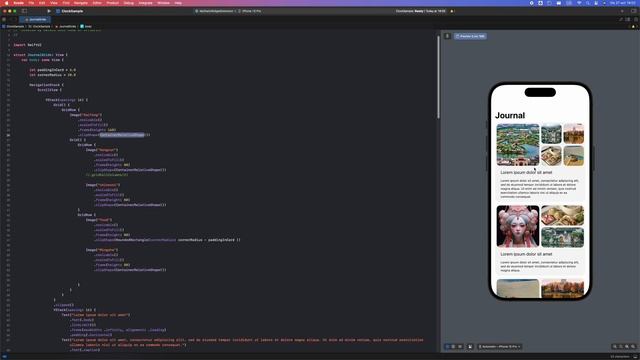Screen dimensions: 640x360
Task: Click ClockSample project in jump bar
Action: click(13, 26)
